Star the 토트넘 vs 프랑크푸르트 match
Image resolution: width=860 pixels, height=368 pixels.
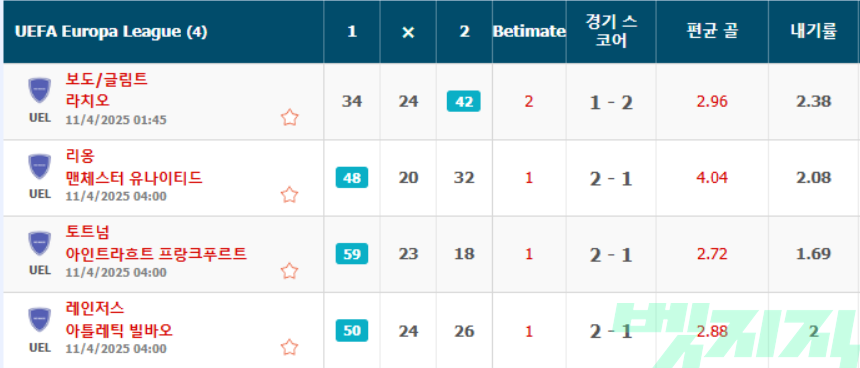pos(290,271)
